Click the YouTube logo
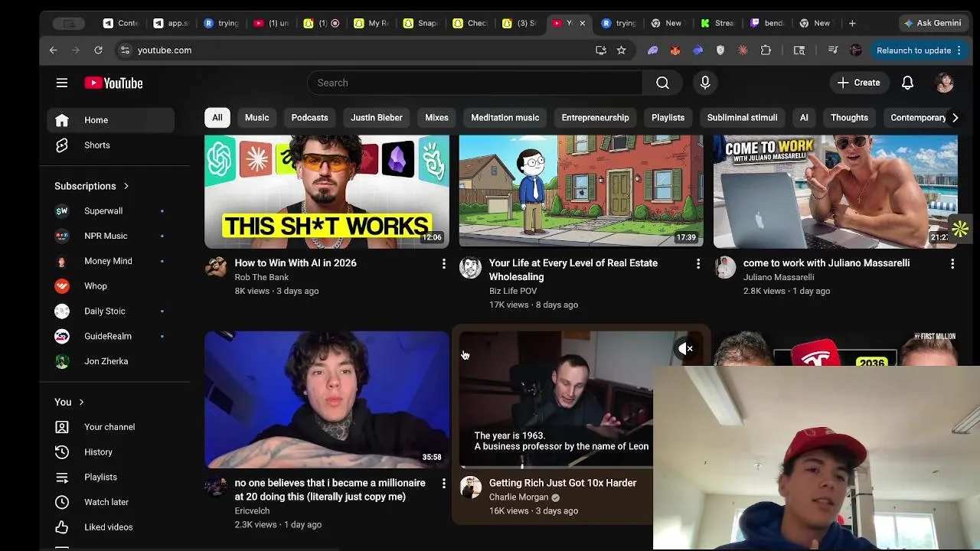This screenshot has width=980, height=551. 113,83
